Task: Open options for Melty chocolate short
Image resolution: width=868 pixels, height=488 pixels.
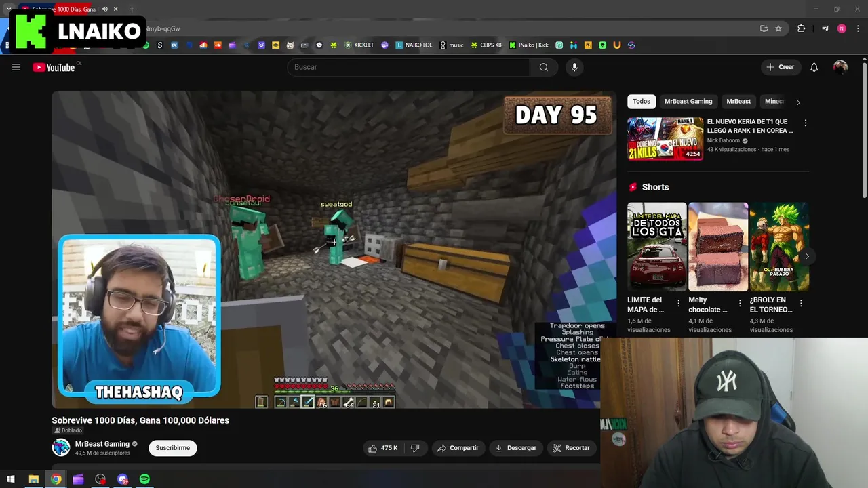Action: coord(740,304)
